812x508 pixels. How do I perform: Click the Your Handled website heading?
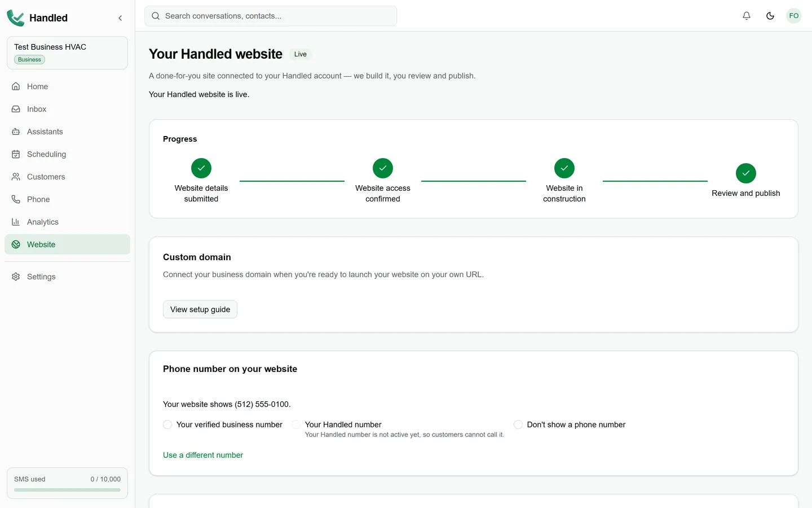pyautogui.click(x=215, y=54)
